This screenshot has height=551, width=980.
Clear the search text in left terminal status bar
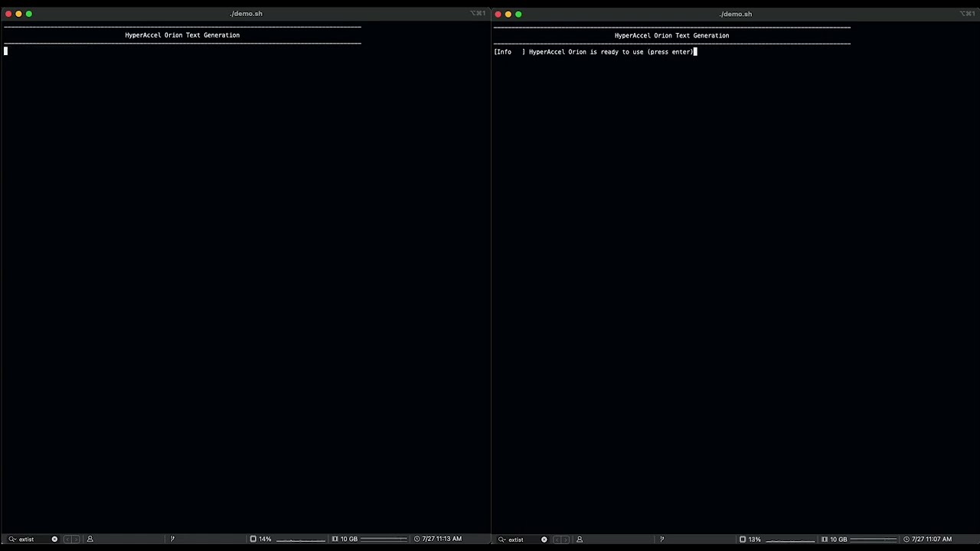(x=54, y=539)
